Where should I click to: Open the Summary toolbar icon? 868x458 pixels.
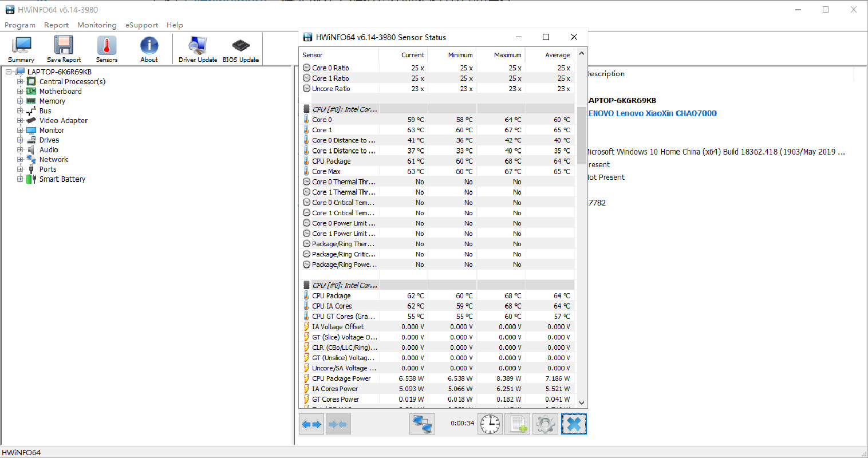(21, 49)
